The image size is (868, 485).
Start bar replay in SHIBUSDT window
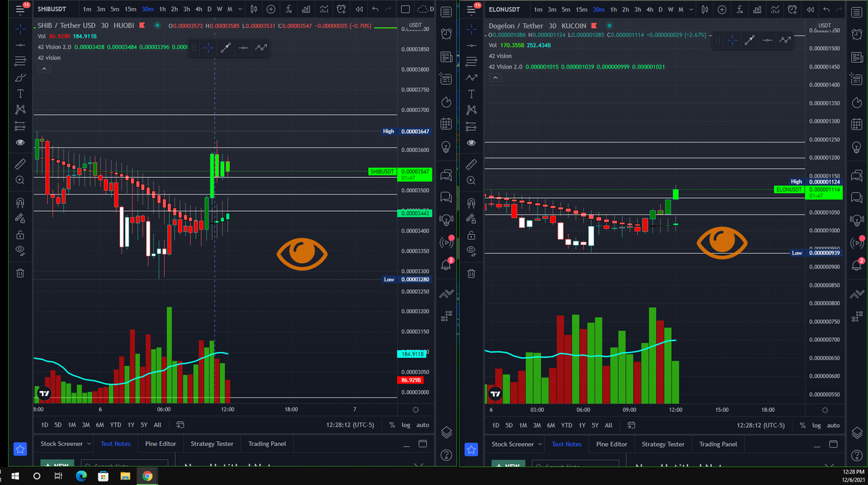(x=359, y=9)
